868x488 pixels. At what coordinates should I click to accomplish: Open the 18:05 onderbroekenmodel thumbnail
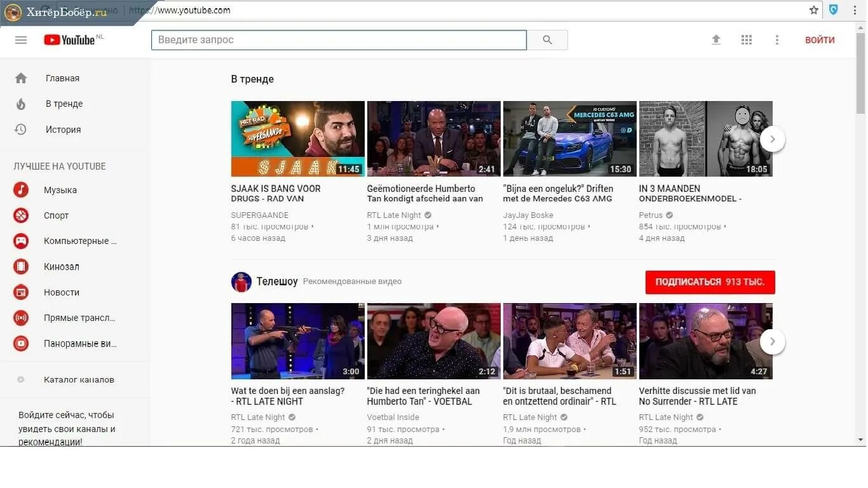pos(706,139)
